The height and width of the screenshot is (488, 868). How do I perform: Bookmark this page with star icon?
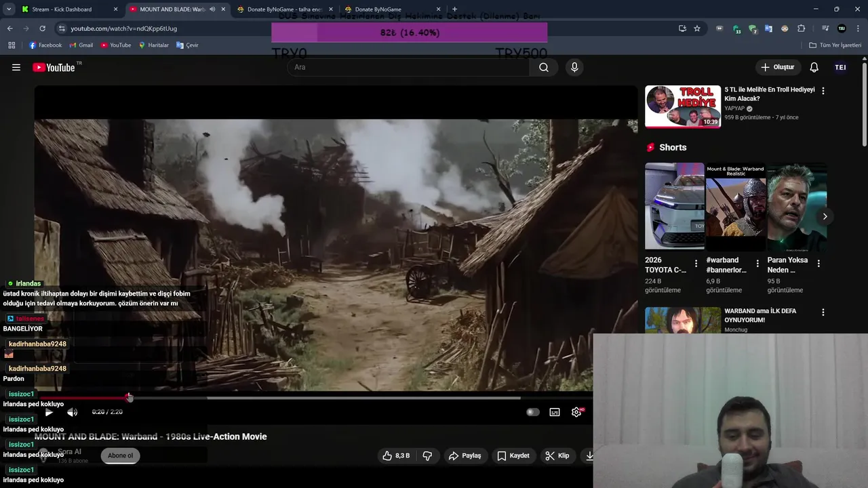[697, 28]
